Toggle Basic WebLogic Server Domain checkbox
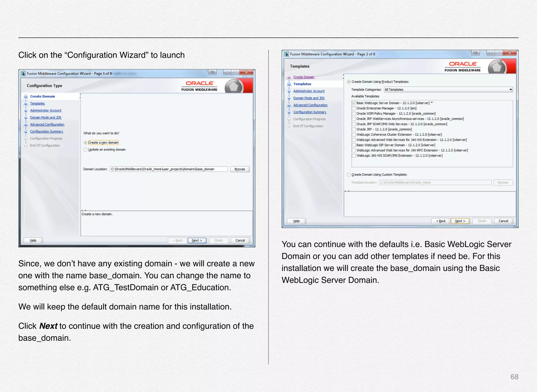This screenshot has height=392, width=537. point(354,103)
